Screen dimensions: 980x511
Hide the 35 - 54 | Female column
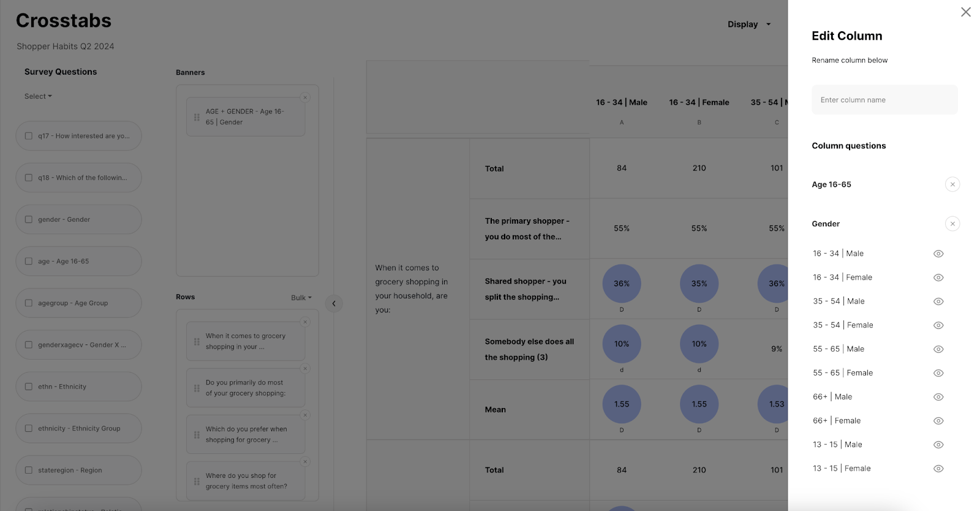(x=938, y=325)
